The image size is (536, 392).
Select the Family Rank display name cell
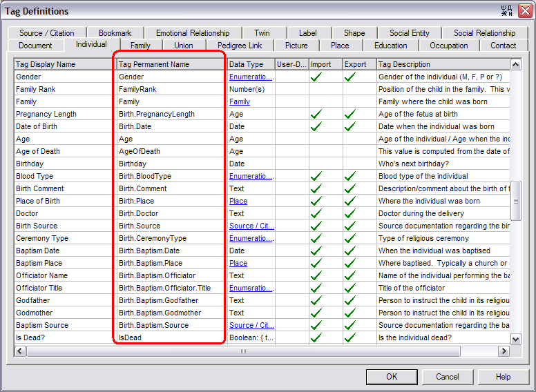[64, 89]
